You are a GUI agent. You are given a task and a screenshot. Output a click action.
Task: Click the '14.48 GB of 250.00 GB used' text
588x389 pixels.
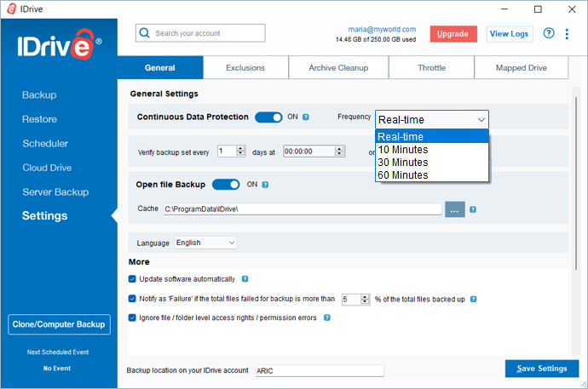[376, 39]
